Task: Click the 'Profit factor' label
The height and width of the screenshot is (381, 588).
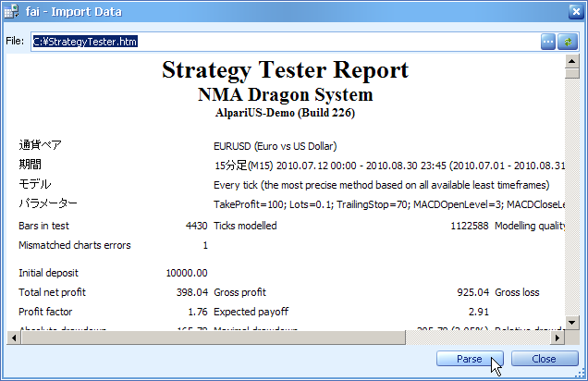Action: click(45, 312)
